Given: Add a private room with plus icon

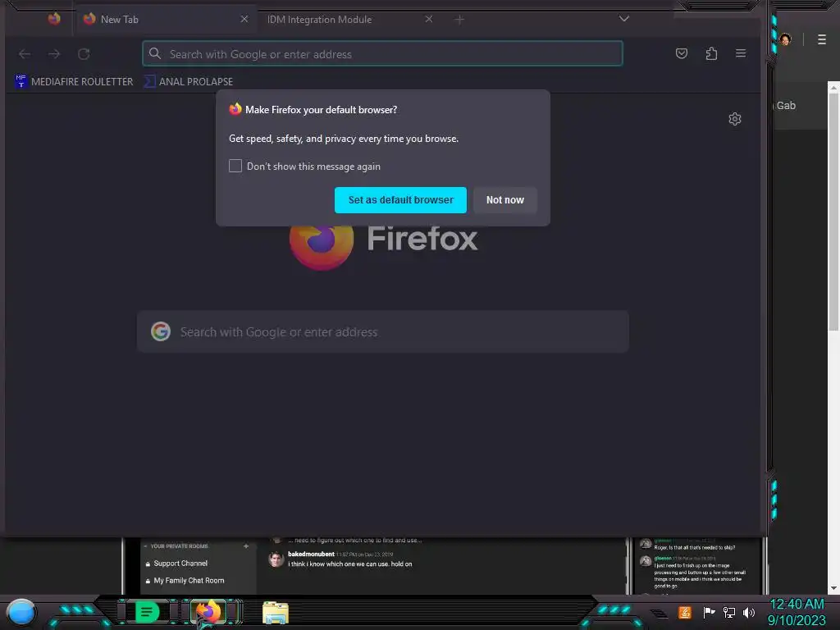Looking at the screenshot, I should (246, 546).
